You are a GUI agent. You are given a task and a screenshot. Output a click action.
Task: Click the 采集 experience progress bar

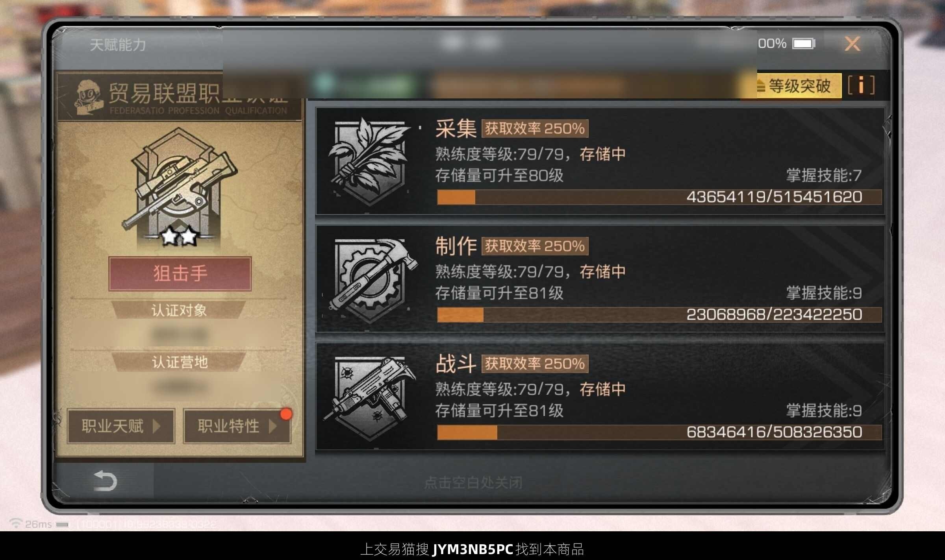point(659,197)
